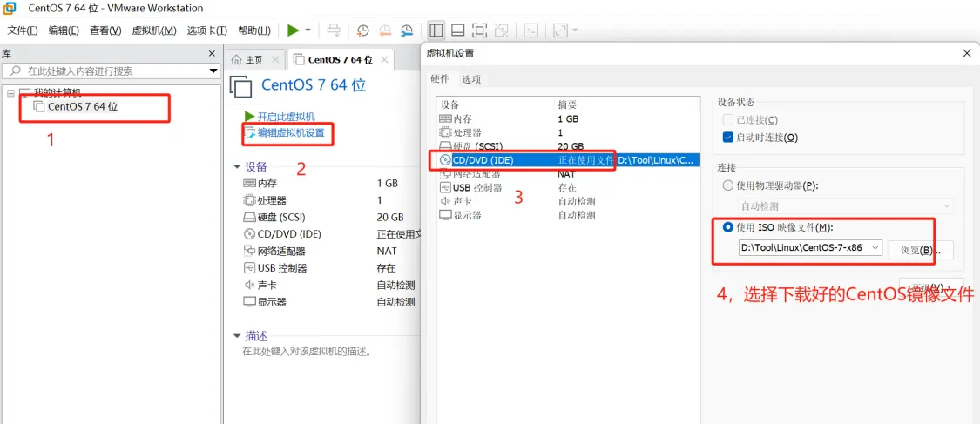Select 处理器 row in settings device list

coord(568,132)
